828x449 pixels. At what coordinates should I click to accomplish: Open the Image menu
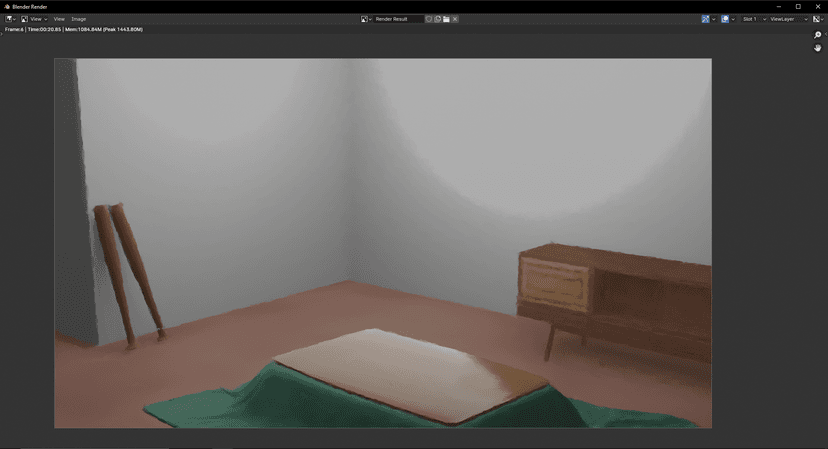click(78, 19)
